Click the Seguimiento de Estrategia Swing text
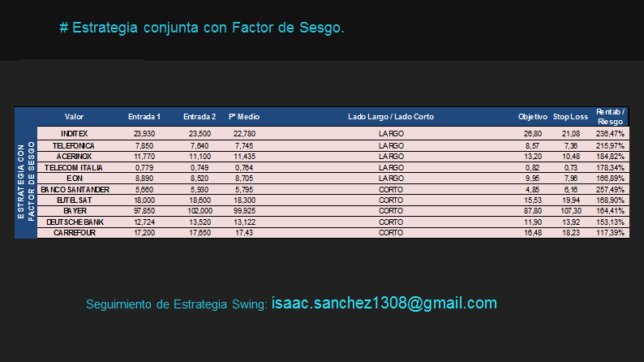The image size is (644, 362). click(x=176, y=305)
